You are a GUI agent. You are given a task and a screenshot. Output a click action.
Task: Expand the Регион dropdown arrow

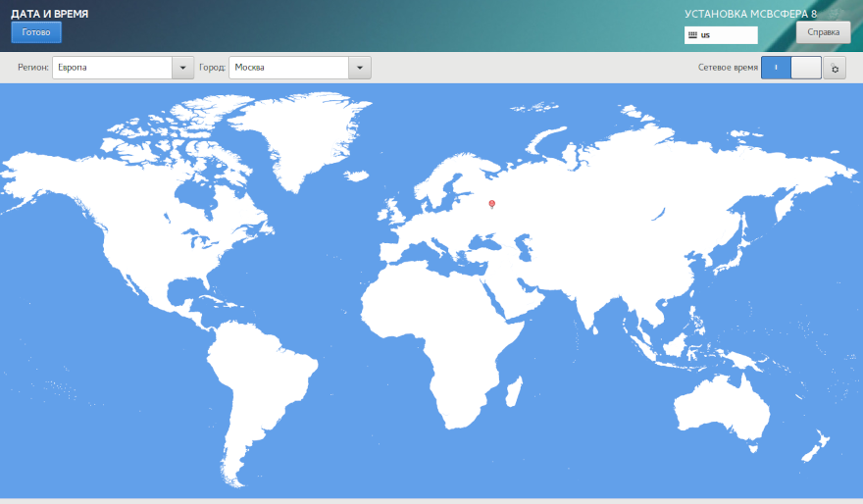tap(182, 68)
